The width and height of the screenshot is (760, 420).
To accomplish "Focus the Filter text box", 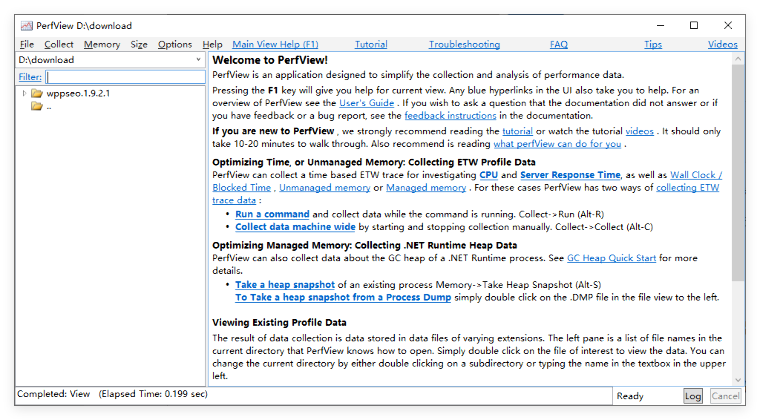I will pyautogui.click(x=125, y=77).
